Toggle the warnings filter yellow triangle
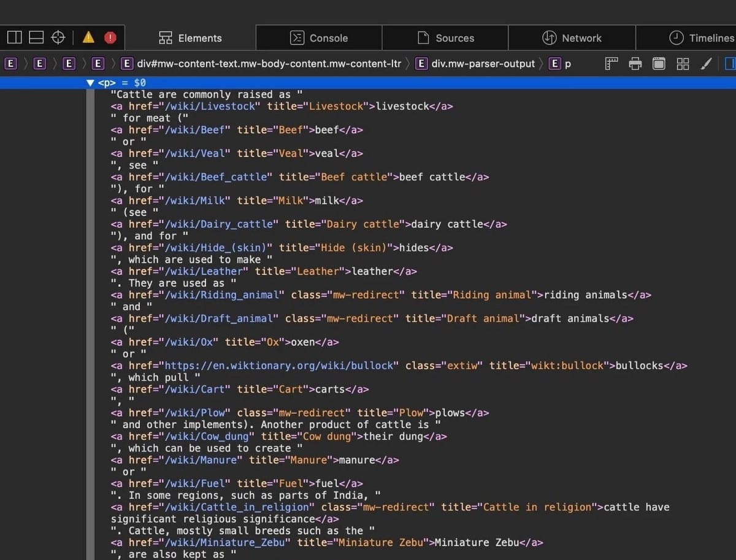The height and width of the screenshot is (560, 736). tap(88, 37)
